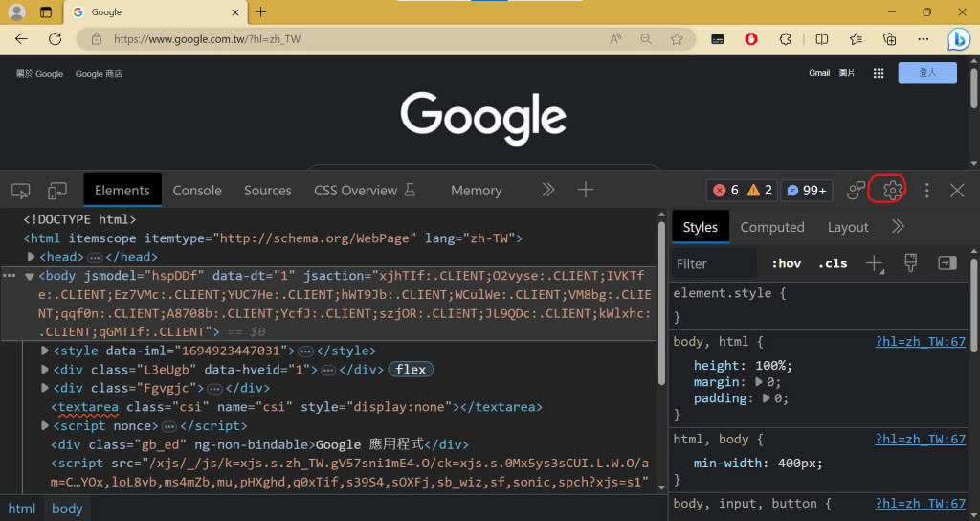Select the inspect element picker tool
This screenshot has width=980, height=521.
point(21,191)
